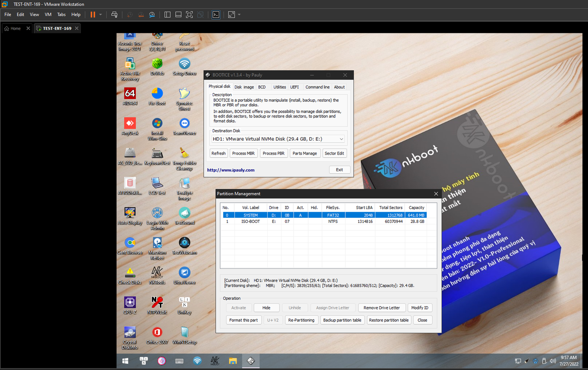Open File Explorer from the taskbar
Viewport: 588px width, 370px height.
pyautogui.click(x=233, y=361)
